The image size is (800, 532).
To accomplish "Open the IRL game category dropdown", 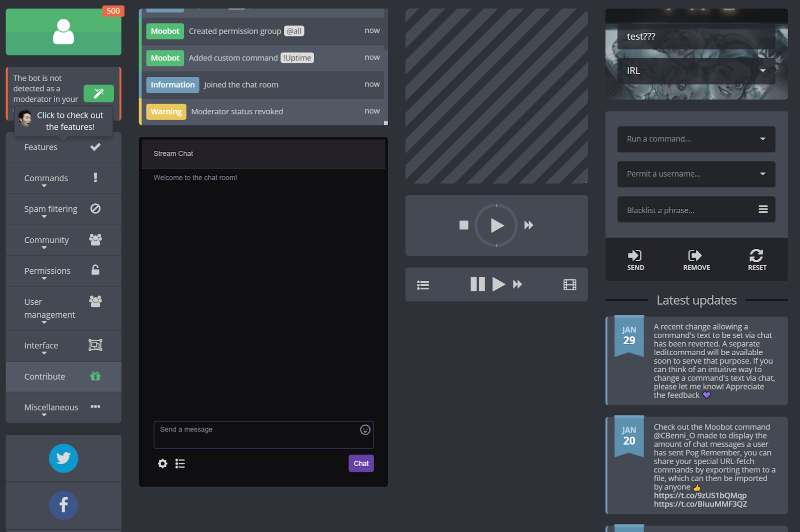I will (x=696, y=71).
